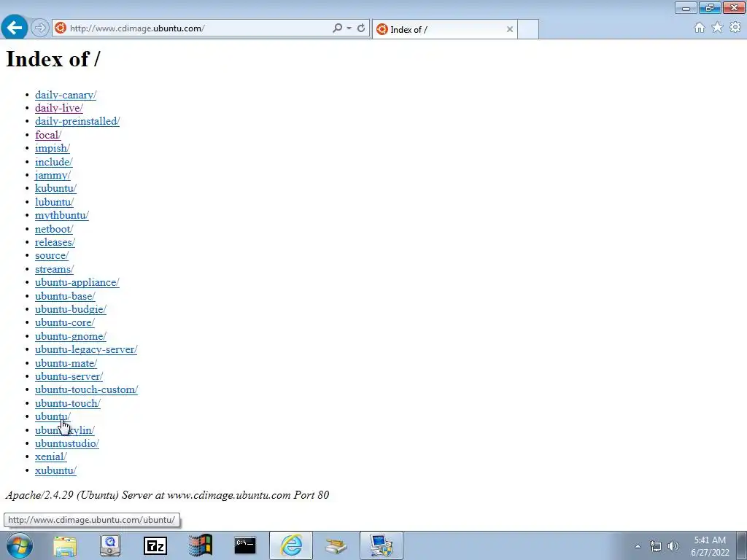Open the ubuntukylin/ link
The width and height of the screenshot is (747, 560).
[65, 430]
